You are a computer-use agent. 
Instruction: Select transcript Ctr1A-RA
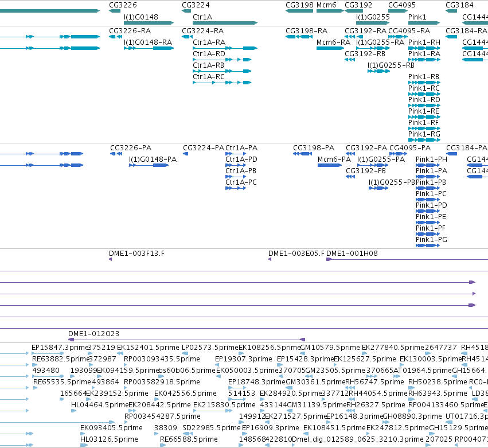[x=209, y=42]
